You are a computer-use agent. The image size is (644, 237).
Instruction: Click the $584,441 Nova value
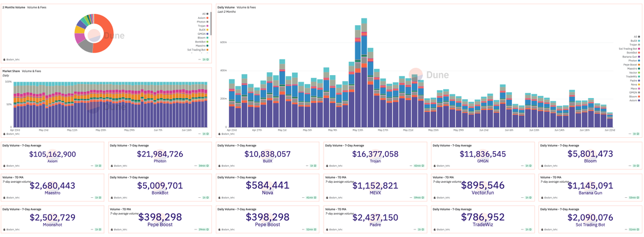point(267,185)
